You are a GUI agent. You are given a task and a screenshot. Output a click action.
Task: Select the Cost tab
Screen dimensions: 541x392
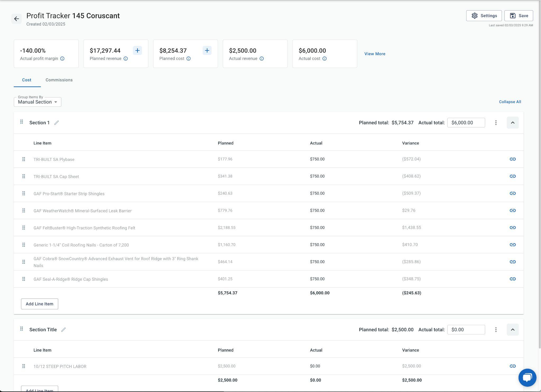tap(27, 80)
